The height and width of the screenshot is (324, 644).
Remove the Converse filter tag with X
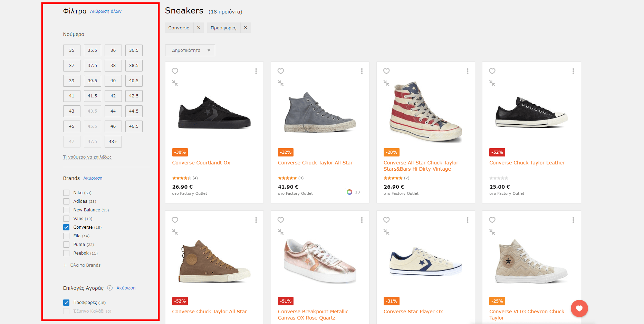(x=199, y=28)
